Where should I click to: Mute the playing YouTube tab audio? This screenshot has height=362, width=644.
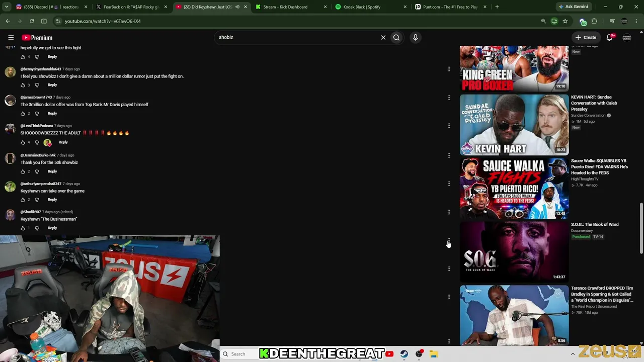237,7
